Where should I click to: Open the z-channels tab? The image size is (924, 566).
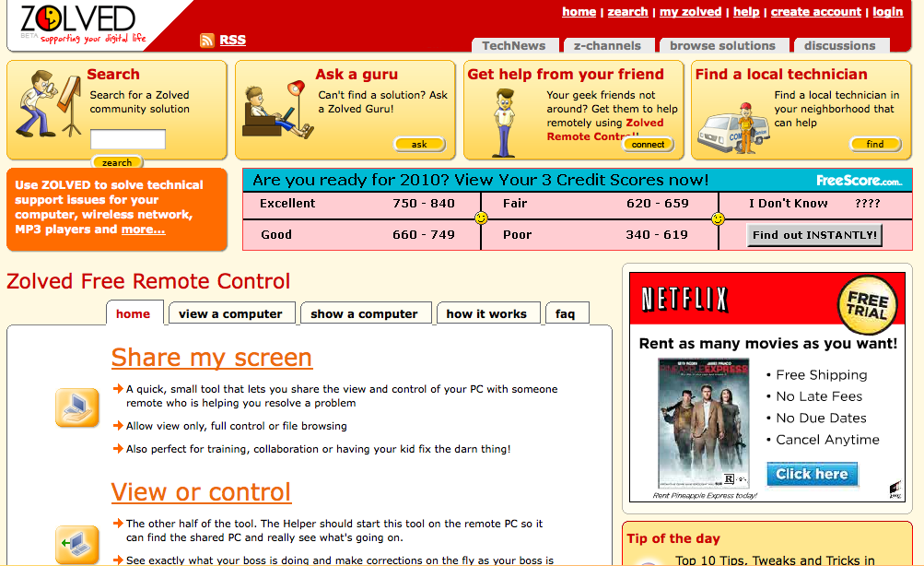point(607,45)
